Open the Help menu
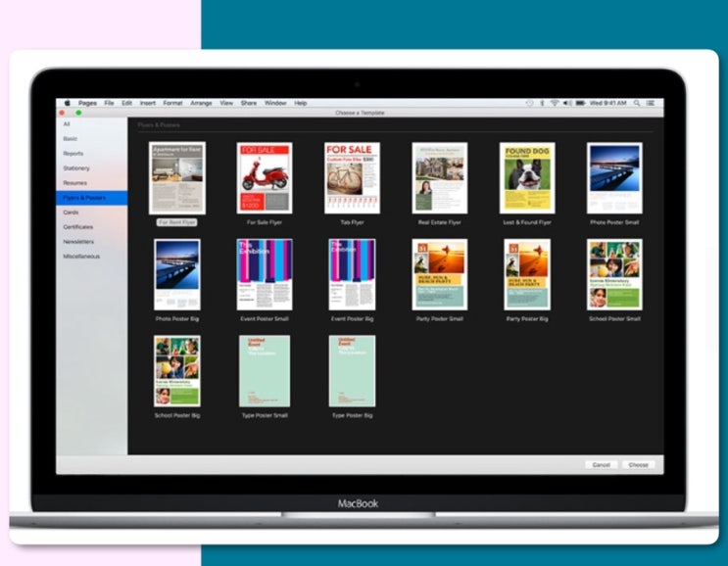 tap(301, 103)
